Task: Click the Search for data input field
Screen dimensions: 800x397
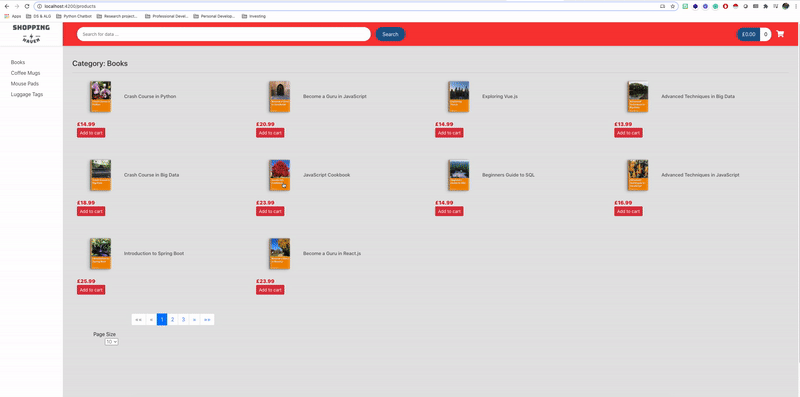Action: 223,34
